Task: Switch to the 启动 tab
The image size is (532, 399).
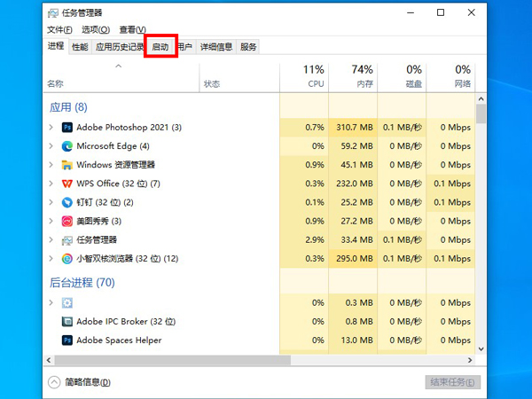Action: 160,47
